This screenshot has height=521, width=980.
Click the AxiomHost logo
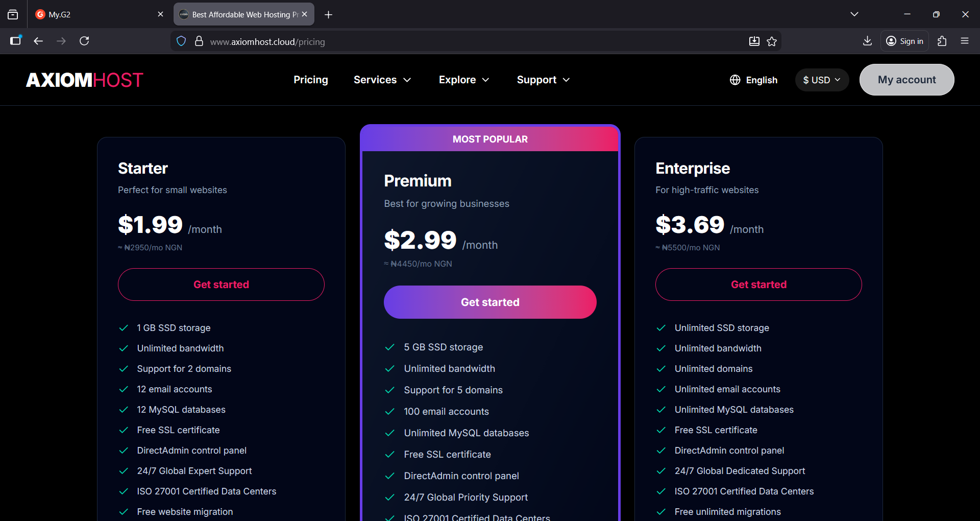coord(85,80)
